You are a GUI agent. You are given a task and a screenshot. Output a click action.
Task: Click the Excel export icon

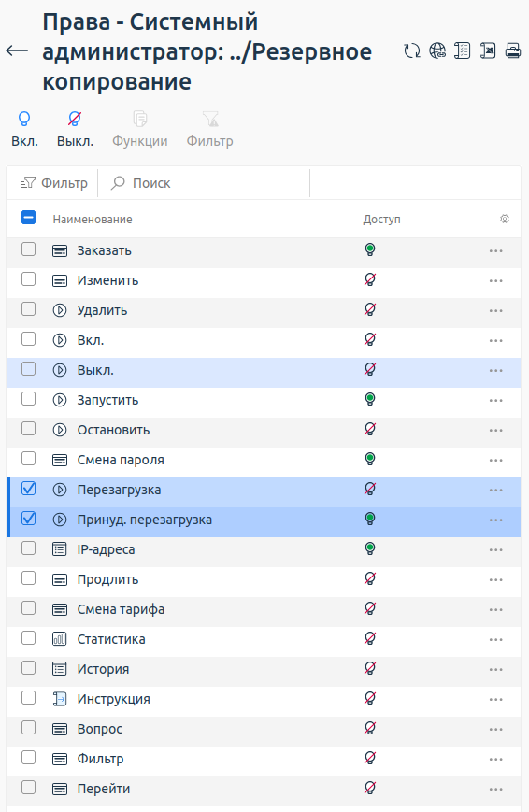(x=488, y=50)
